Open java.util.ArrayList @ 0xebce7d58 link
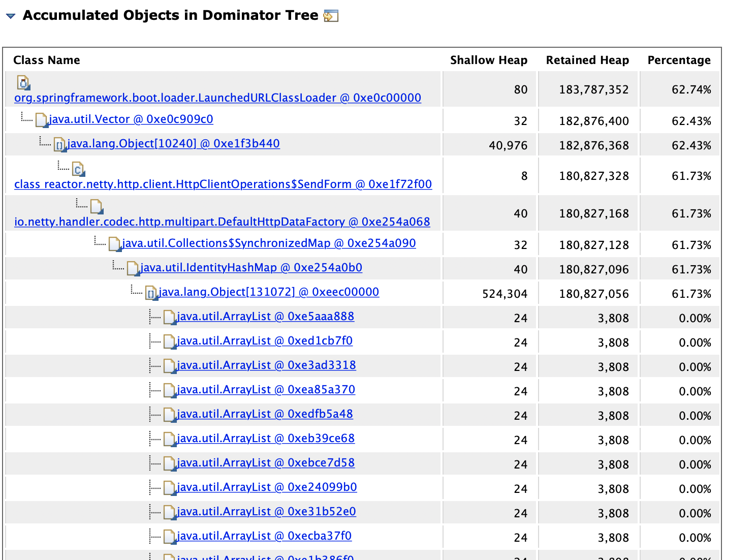This screenshot has height=560, width=755. 266,462
